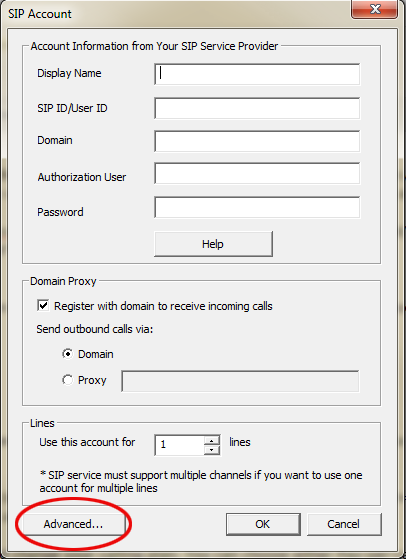Focus the SIP ID/User ID input box
This screenshot has width=406, height=559.
257,108
